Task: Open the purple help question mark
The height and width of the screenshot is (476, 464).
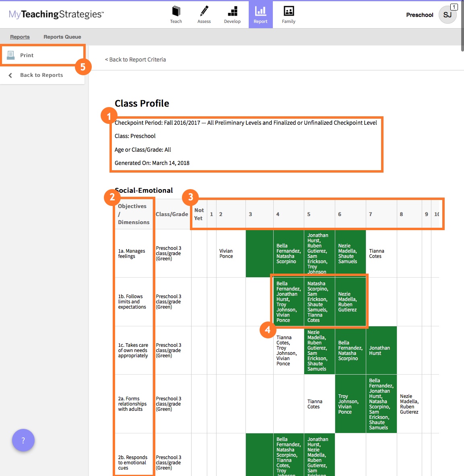Action: (x=23, y=440)
